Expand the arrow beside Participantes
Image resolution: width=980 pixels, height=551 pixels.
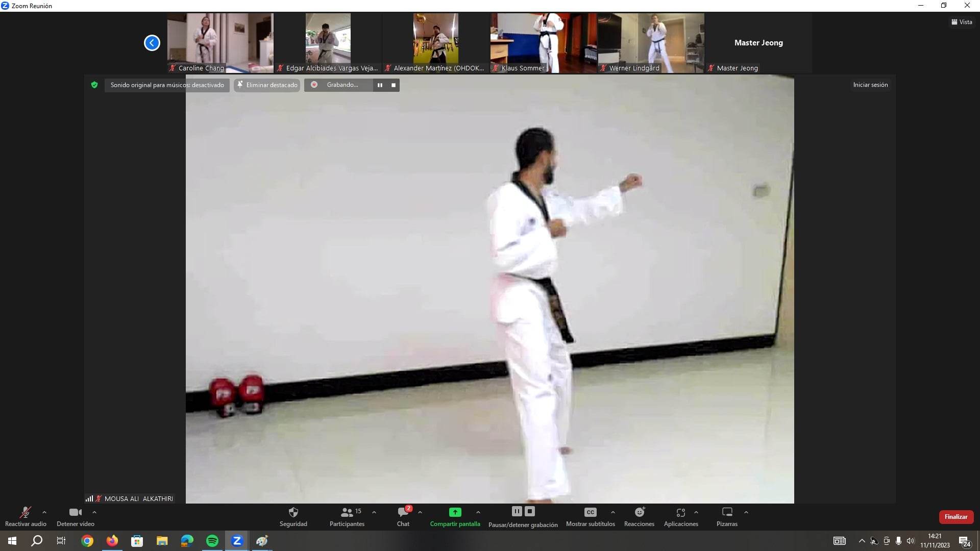374,512
